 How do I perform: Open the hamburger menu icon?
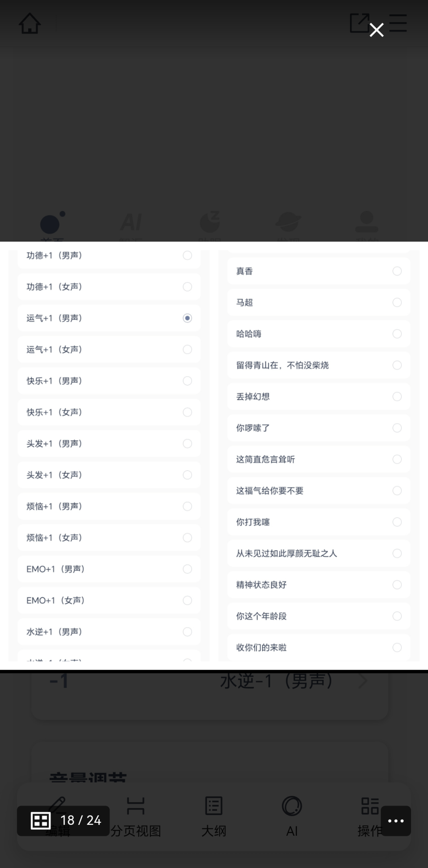(x=398, y=23)
